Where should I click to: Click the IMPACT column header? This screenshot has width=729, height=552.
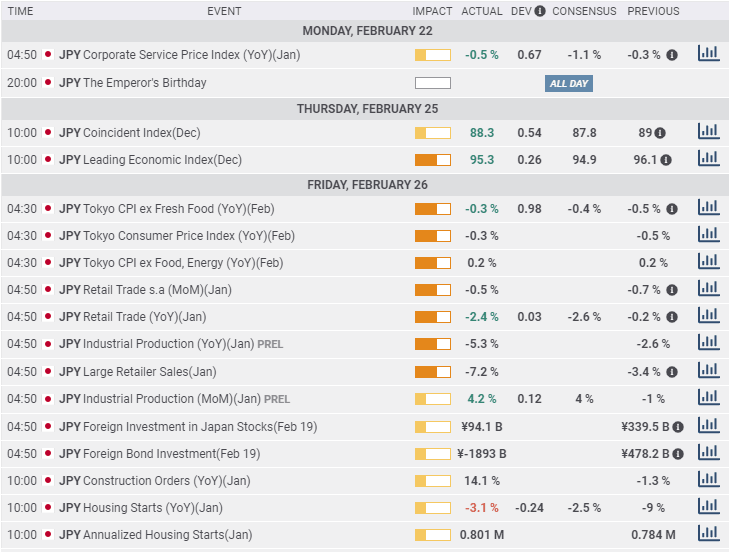tap(432, 11)
